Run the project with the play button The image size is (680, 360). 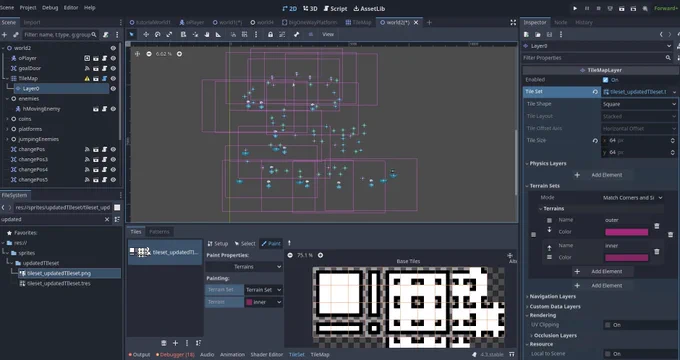coord(575,8)
